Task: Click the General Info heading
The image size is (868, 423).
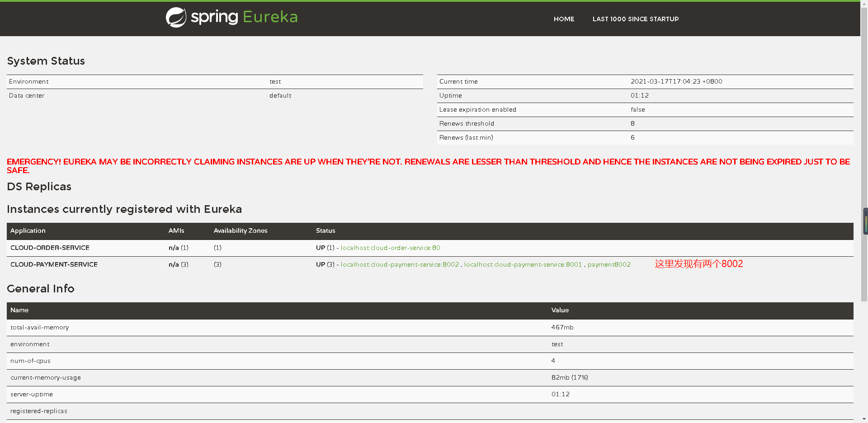Action: pos(41,289)
